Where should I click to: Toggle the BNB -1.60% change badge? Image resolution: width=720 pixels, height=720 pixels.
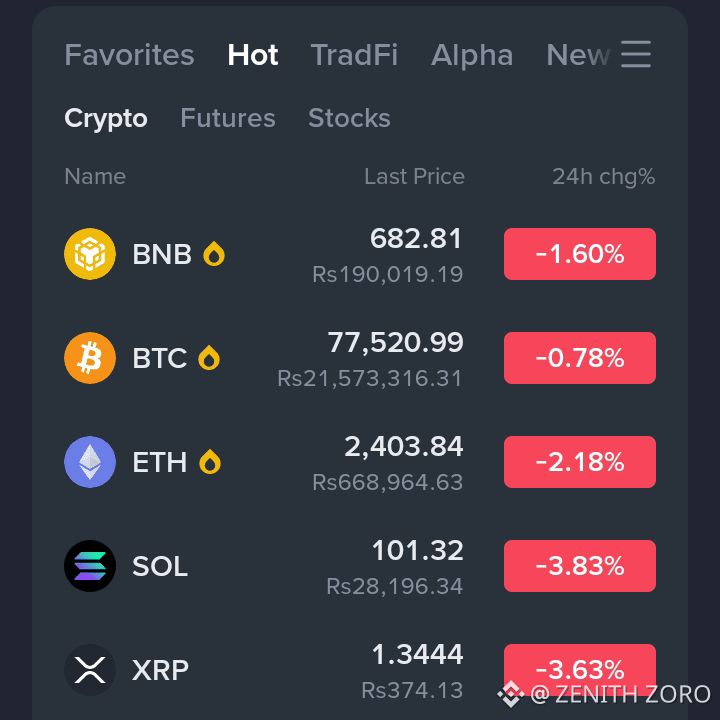coord(580,254)
